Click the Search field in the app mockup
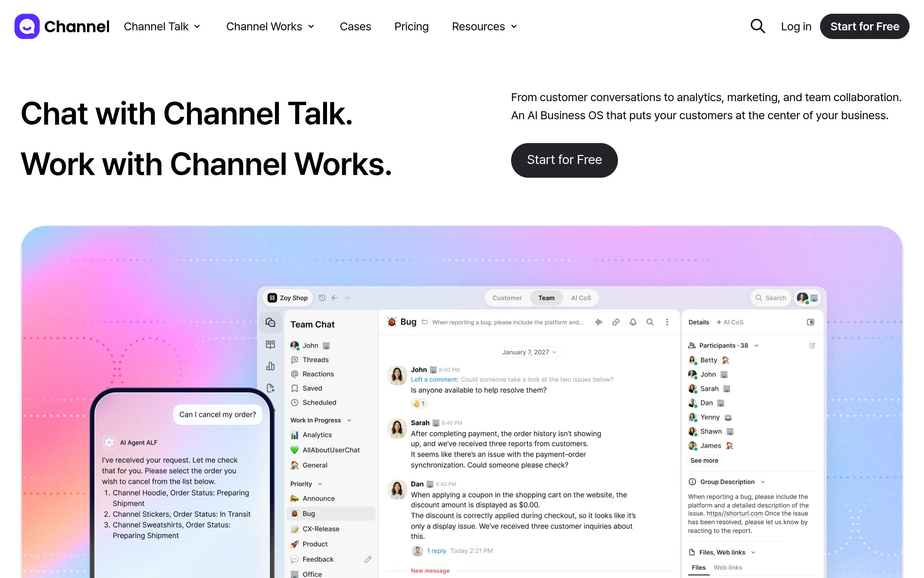Viewport: 924px width, 578px height. [x=771, y=298]
